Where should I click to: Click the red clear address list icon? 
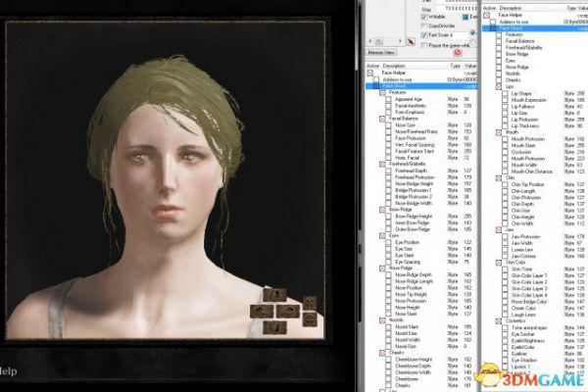[x=458, y=53]
